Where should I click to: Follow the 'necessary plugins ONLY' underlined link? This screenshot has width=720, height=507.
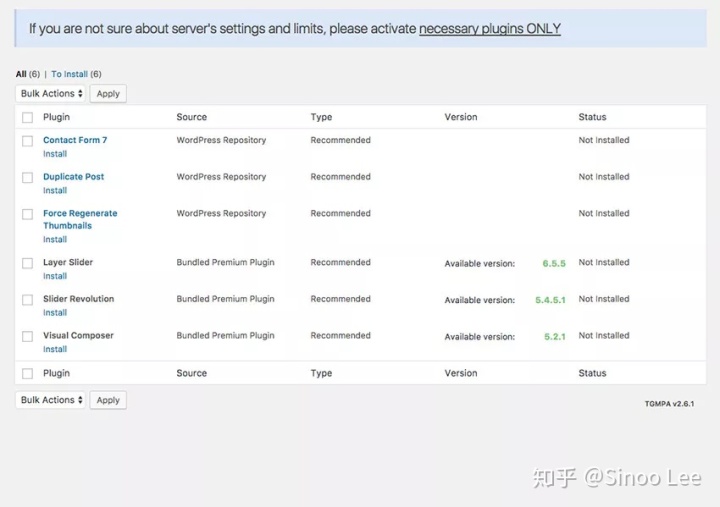pyautogui.click(x=490, y=28)
